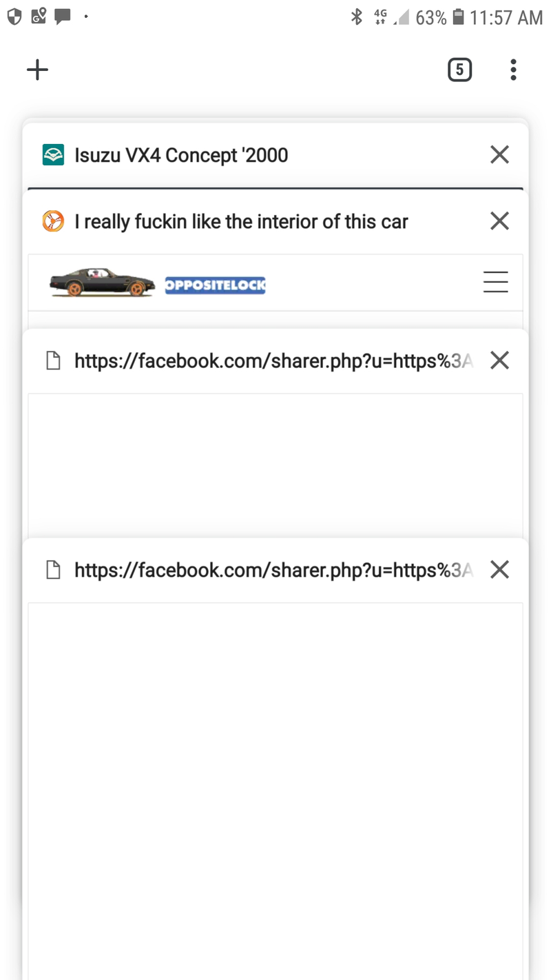Tap the tab count button showing 5
Viewport: 551px width, 980px height.
459,70
